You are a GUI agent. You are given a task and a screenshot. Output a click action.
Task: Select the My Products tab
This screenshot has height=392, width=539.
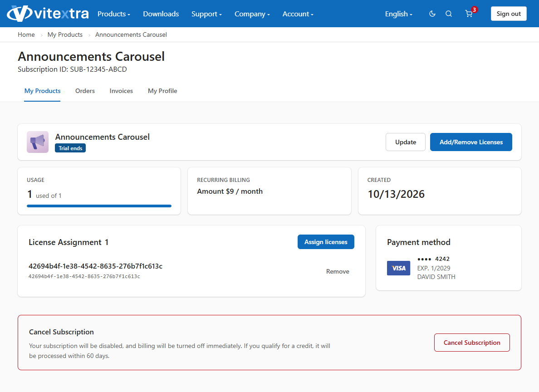(42, 91)
